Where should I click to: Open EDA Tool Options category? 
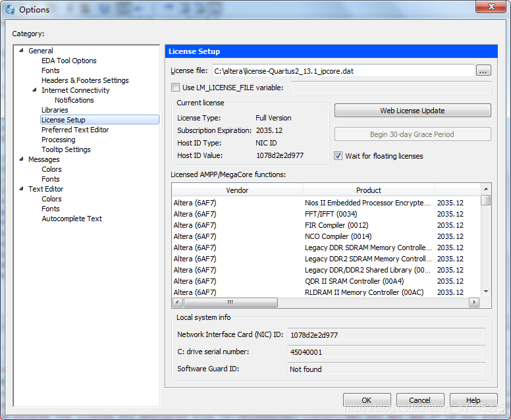68,61
